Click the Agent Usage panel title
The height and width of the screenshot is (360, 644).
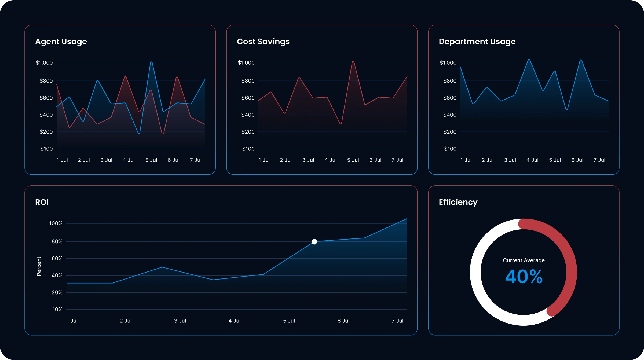(61, 42)
